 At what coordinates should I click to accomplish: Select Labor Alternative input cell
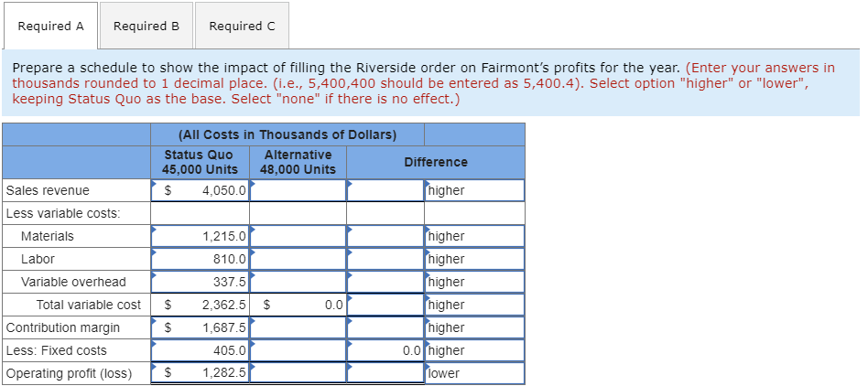pyautogui.click(x=298, y=259)
